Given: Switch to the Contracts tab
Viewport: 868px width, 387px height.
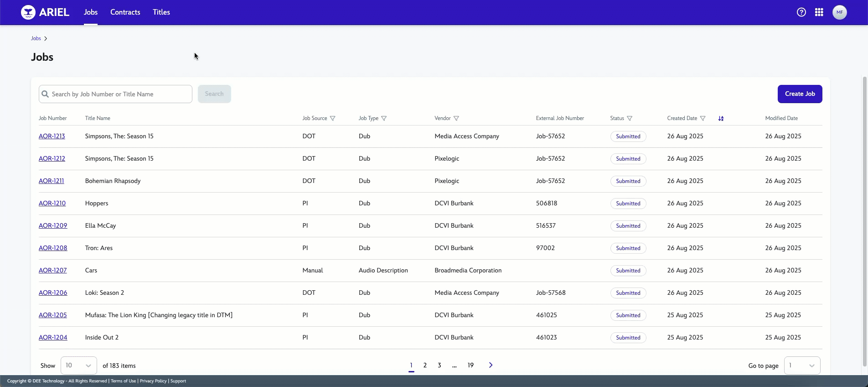Looking at the screenshot, I should [x=125, y=12].
